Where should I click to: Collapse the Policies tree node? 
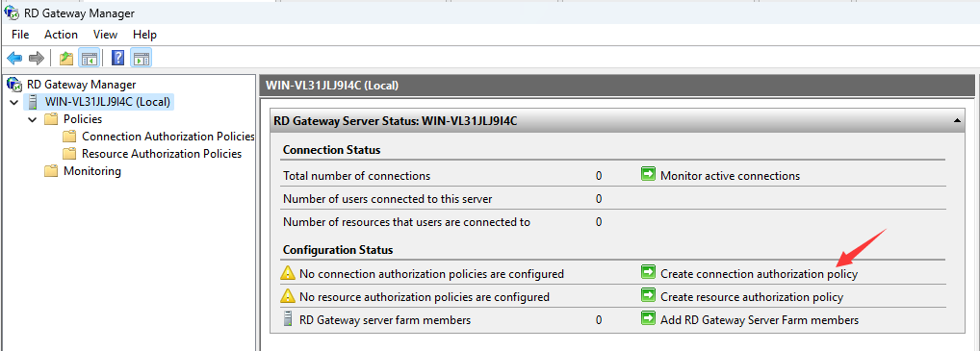tap(33, 119)
